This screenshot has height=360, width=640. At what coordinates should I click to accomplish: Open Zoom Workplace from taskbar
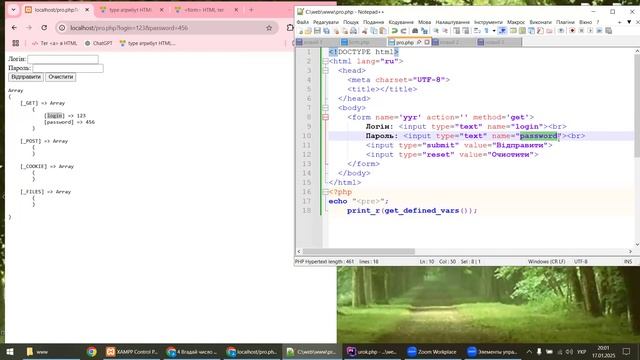tap(432, 352)
